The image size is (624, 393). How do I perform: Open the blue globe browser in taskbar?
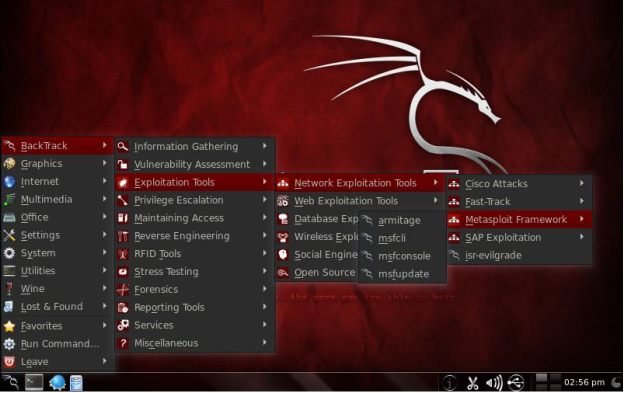57,383
